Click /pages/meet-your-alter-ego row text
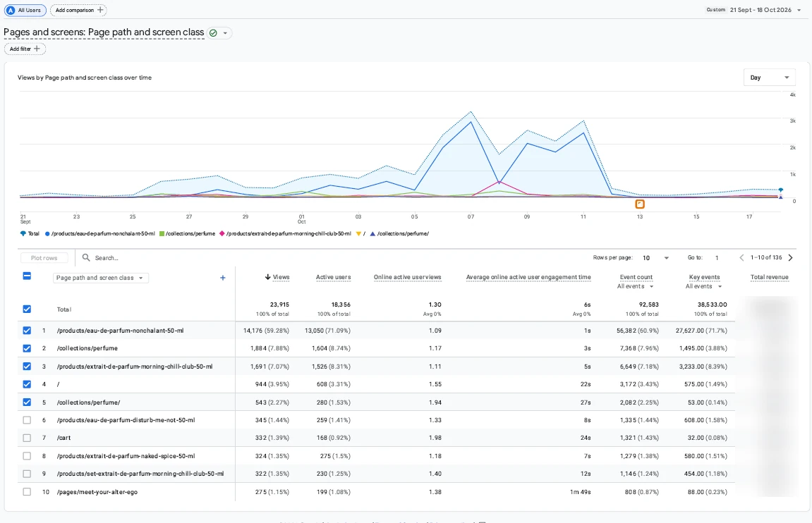This screenshot has width=812, height=523. pyautogui.click(x=97, y=492)
